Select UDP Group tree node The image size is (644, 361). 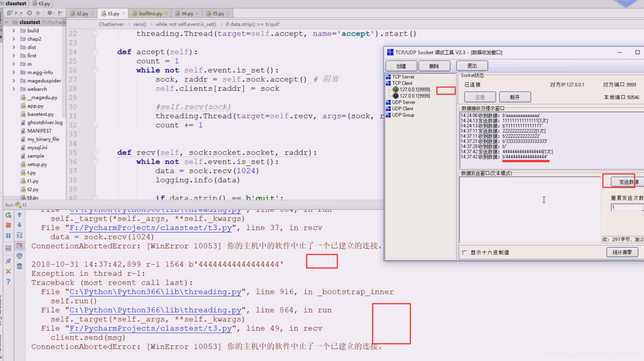coord(403,115)
